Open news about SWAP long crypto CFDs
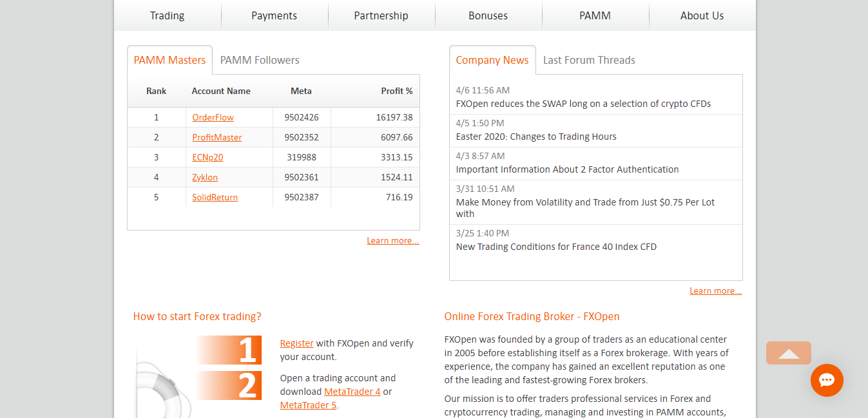Viewport: 868px width, 418px height. [x=583, y=104]
